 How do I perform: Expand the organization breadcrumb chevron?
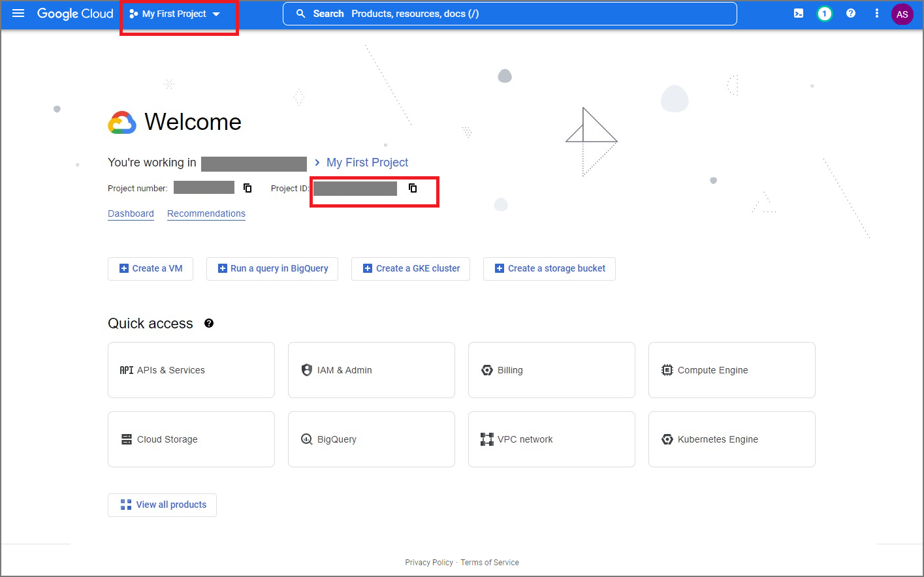tap(317, 163)
